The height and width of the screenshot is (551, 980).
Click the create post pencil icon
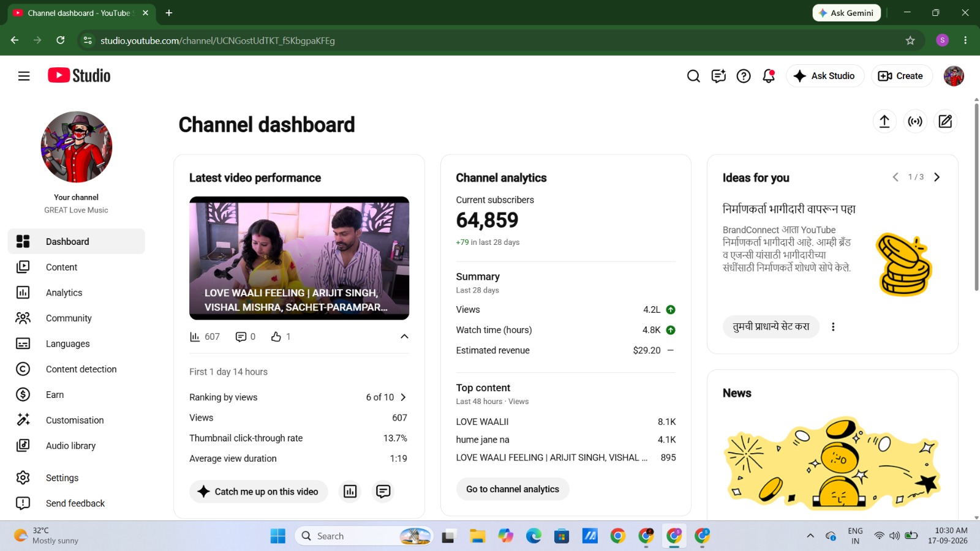point(946,121)
